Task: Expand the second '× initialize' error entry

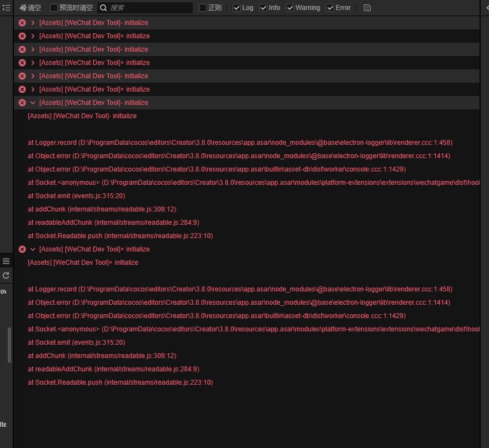Action: pos(33,63)
